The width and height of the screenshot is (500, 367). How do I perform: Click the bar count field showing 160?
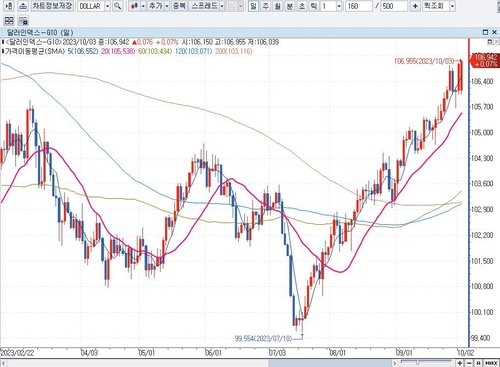(x=359, y=6)
